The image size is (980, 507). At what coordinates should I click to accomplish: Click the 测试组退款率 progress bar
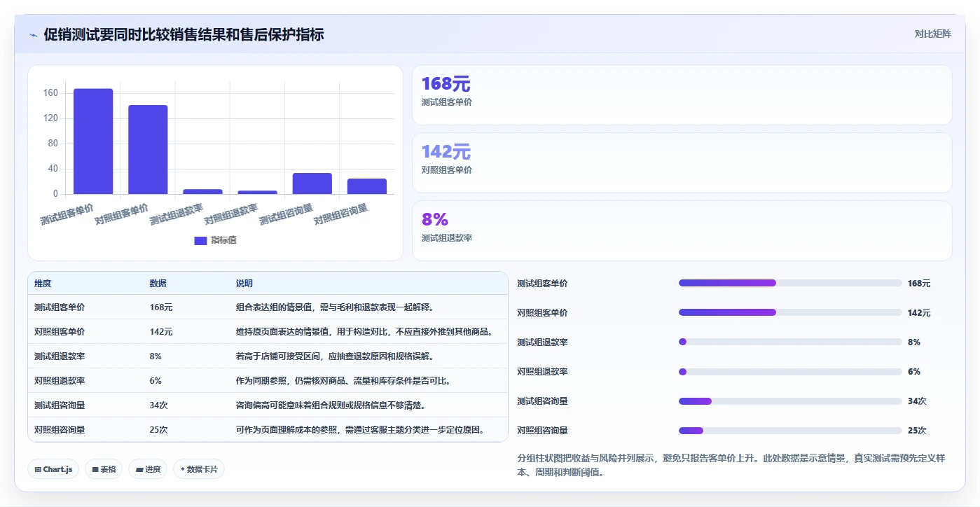point(790,342)
